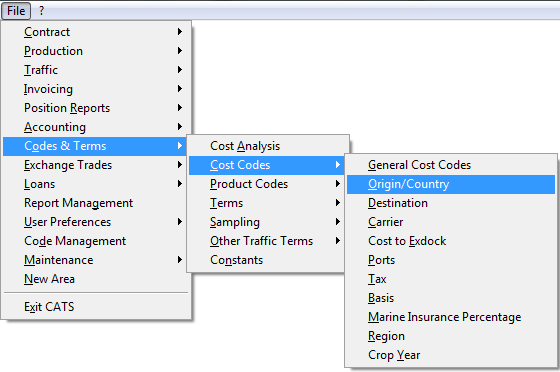This screenshot has width=560, height=372.
Task: Select Destination cost code
Action: pyautogui.click(x=451, y=203)
